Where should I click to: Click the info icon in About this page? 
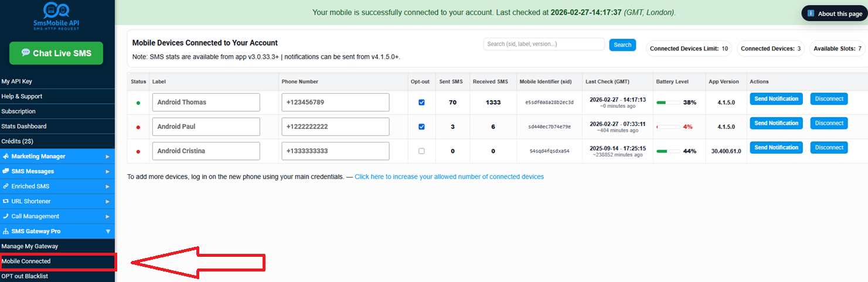pos(811,13)
